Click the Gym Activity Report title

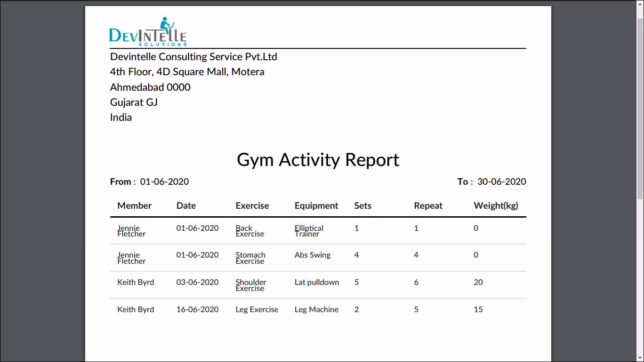[x=318, y=160]
